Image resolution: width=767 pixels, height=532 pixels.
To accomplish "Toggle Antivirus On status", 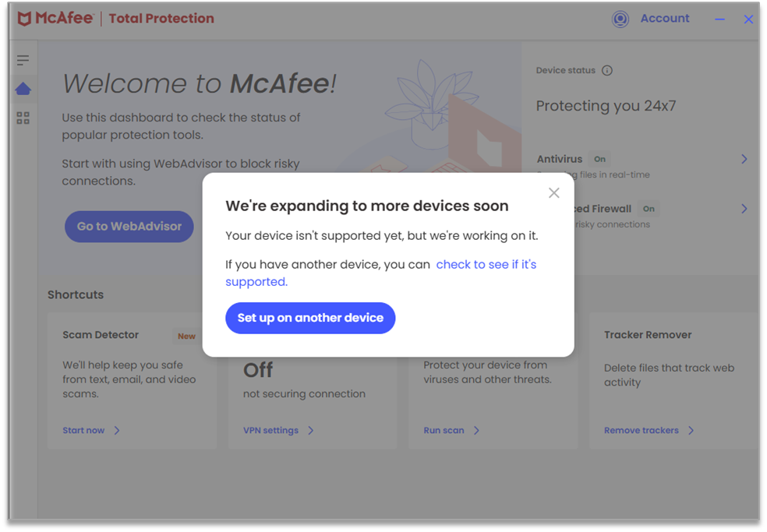I will (599, 159).
